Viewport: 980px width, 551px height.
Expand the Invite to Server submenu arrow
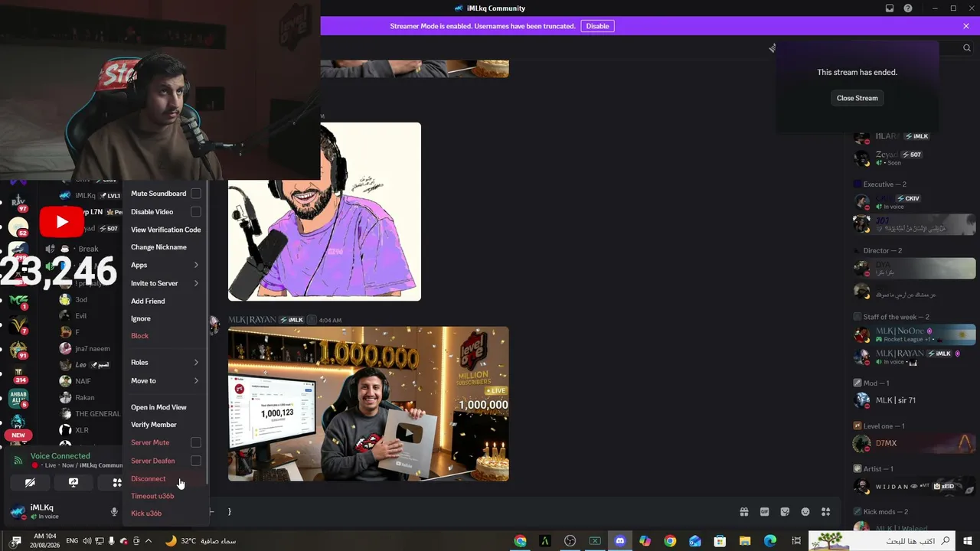[196, 283]
